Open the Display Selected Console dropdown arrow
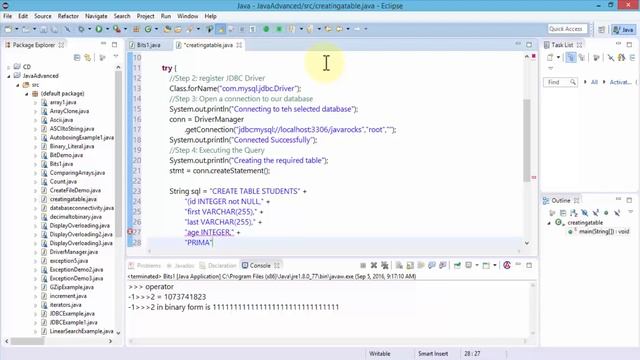640x360 pixels. [x=477, y=265]
